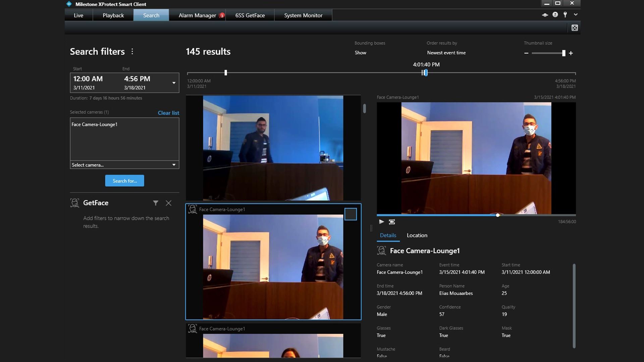Click the preview progress slider knob
Image resolution: width=644 pixels, height=362 pixels.
(498, 215)
